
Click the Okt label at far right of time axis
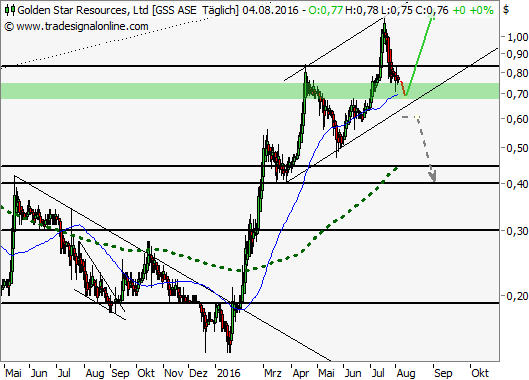(480, 373)
